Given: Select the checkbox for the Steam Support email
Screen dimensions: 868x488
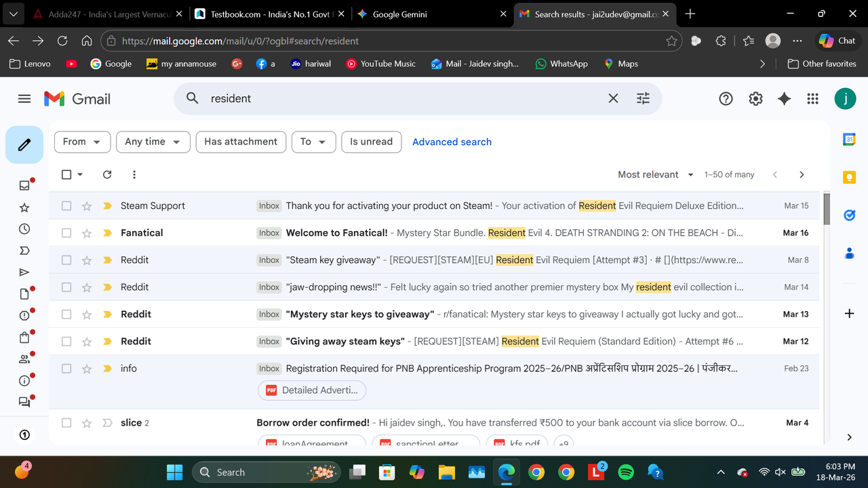Looking at the screenshot, I should coord(66,205).
